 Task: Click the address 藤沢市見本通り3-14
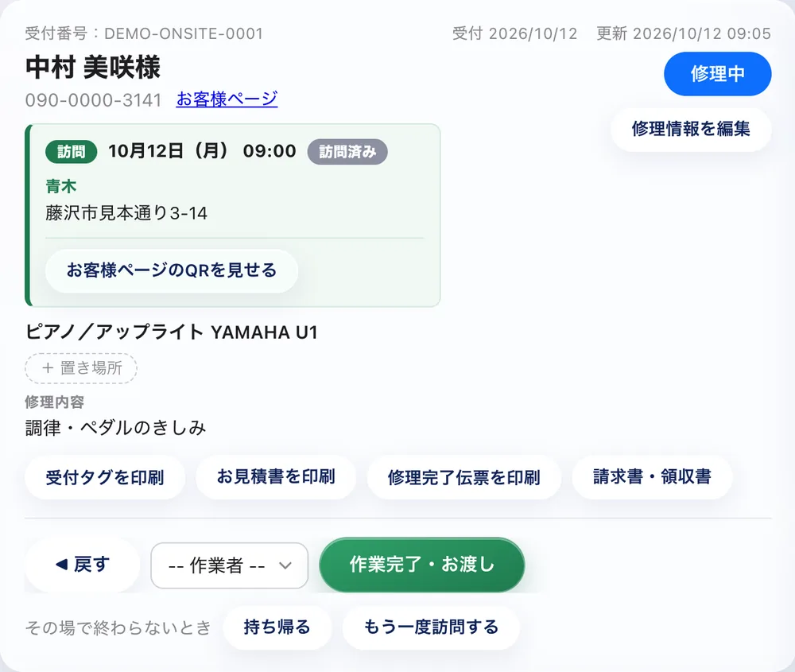126,213
